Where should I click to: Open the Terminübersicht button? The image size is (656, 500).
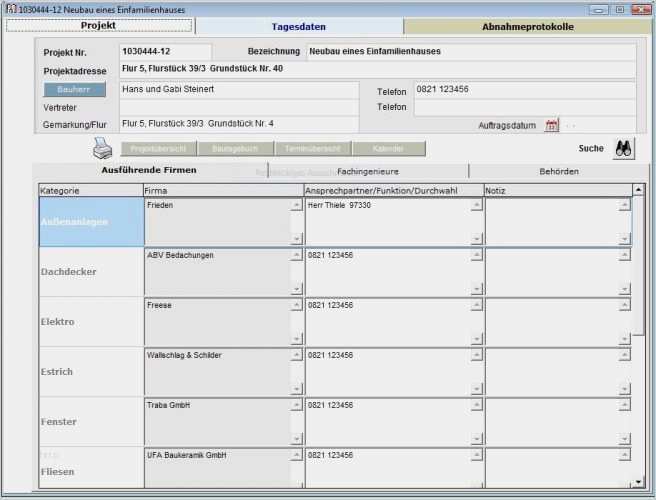313,149
